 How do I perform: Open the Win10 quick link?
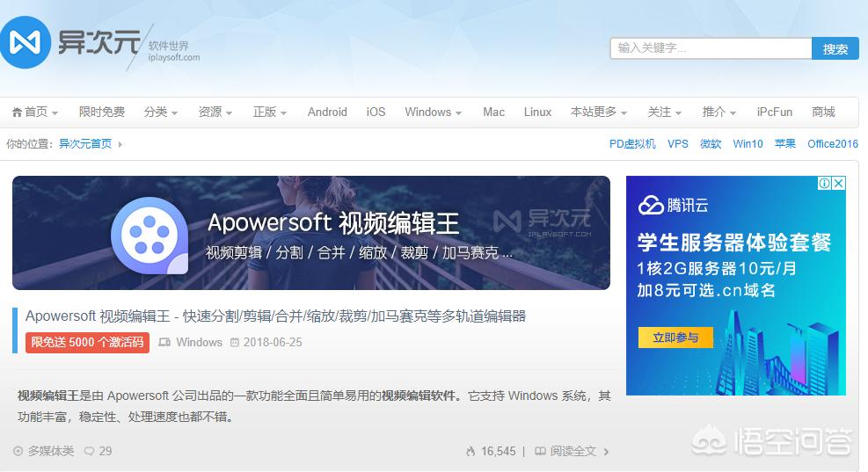click(x=748, y=144)
